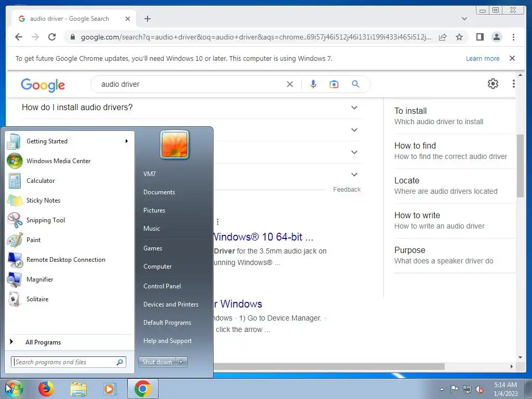Image resolution: width=532 pixels, height=399 pixels.
Task: Open Computer from Start menu
Action: coord(174,267)
